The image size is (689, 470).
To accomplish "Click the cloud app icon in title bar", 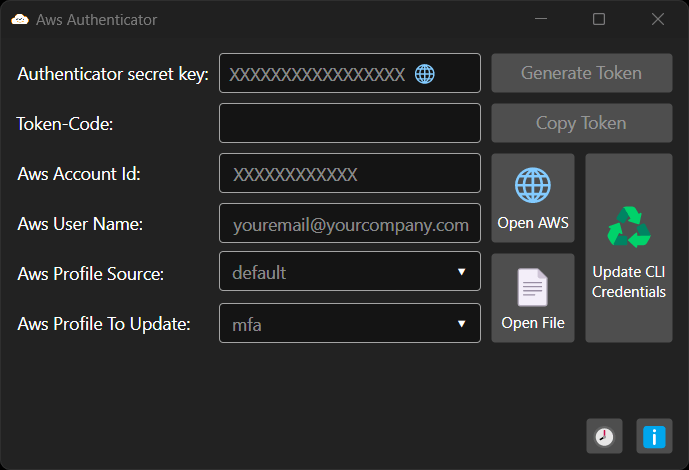I will click(20, 19).
